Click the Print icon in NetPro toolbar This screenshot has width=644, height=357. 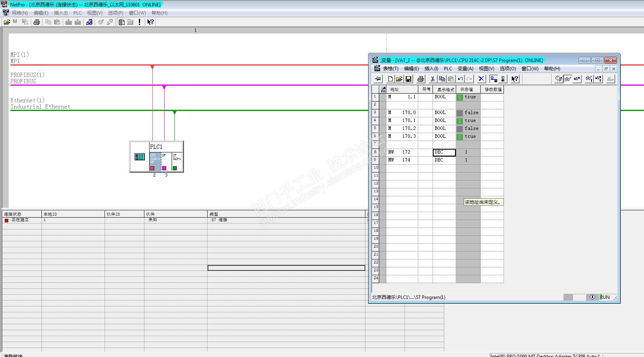click(37, 22)
